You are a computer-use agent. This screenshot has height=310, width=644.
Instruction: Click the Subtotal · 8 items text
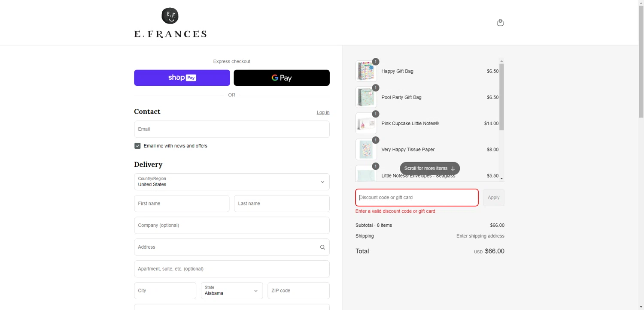[x=374, y=226]
